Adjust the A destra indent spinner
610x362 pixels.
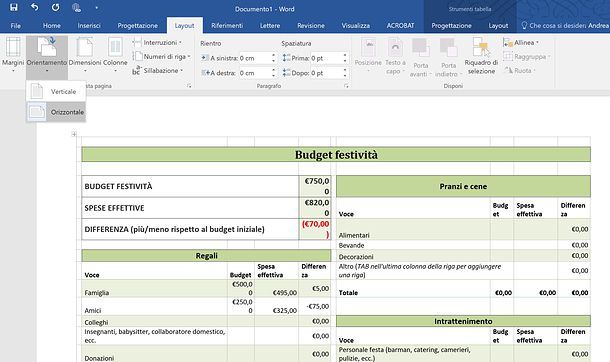pos(273,73)
